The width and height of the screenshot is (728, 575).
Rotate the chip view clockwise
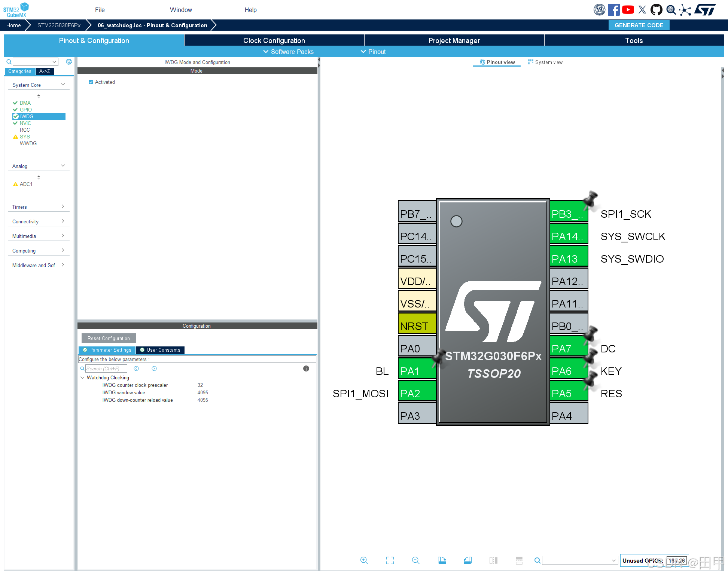(442, 560)
